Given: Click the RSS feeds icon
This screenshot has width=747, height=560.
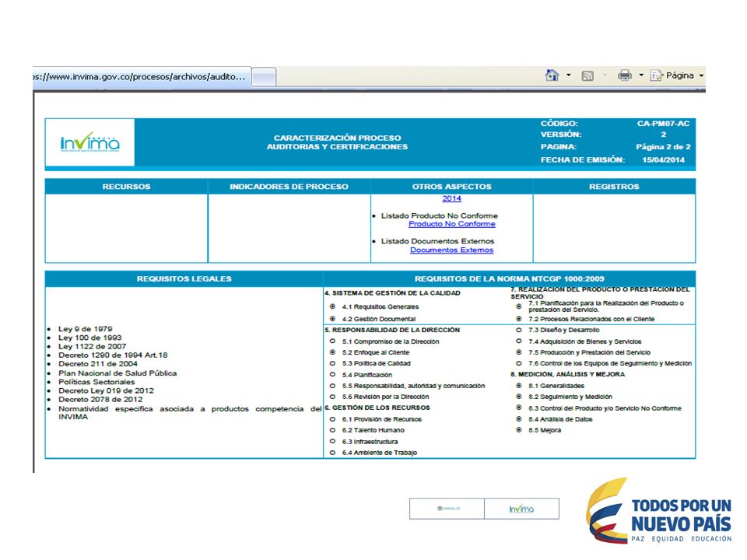Looking at the screenshot, I should 587,75.
